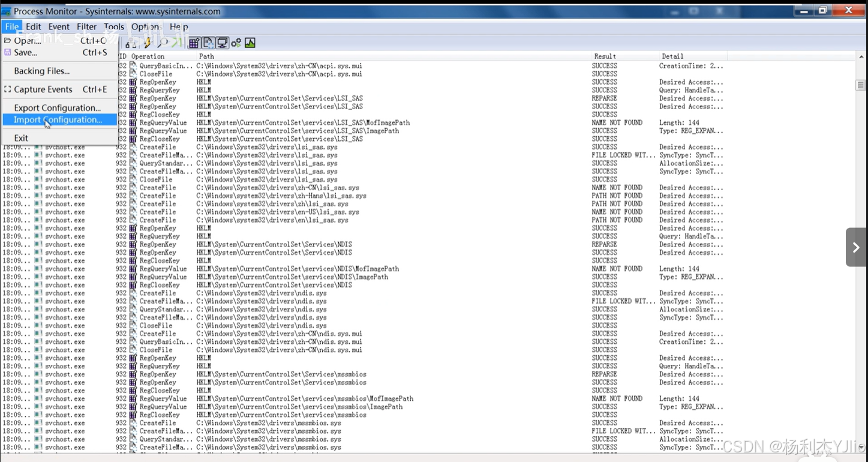Select Import Configuration... menu entry
Image resolution: width=868 pixels, height=462 pixels.
(x=59, y=119)
